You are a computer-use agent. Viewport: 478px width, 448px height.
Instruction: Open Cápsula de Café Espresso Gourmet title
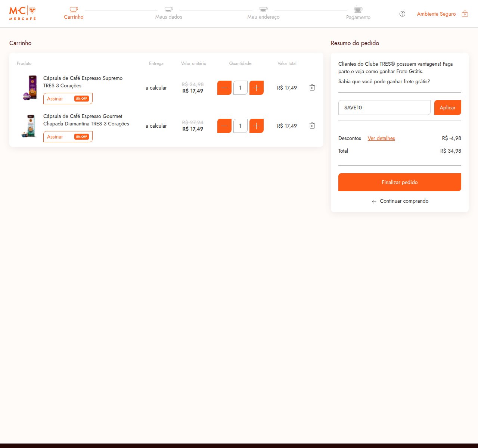point(86,120)
